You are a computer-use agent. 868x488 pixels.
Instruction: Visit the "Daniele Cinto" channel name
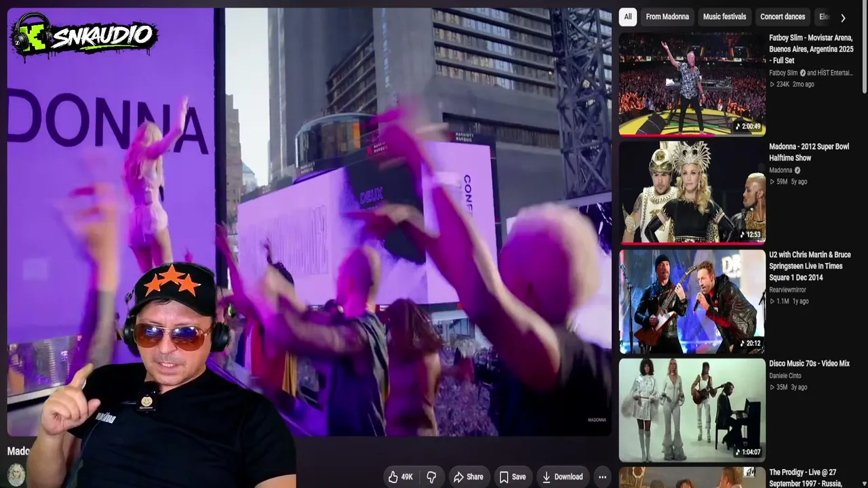(x=787, y=375)
